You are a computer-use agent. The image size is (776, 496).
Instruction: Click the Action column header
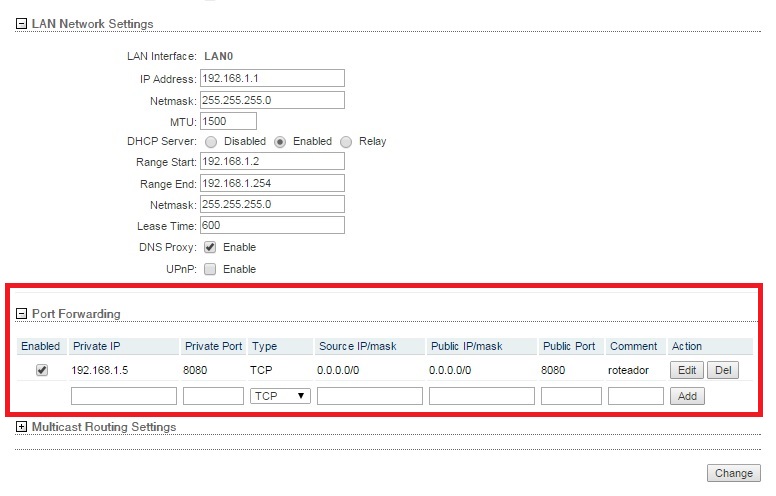point(710,346)
